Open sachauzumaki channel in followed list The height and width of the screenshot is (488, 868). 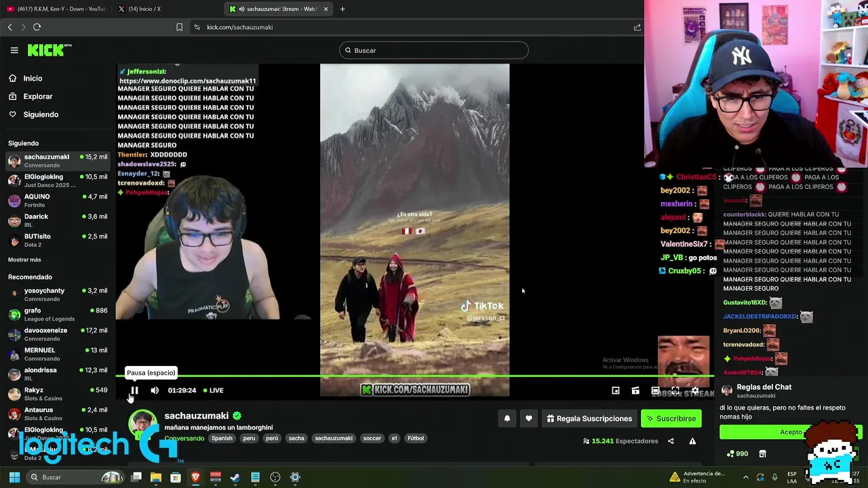58,161
